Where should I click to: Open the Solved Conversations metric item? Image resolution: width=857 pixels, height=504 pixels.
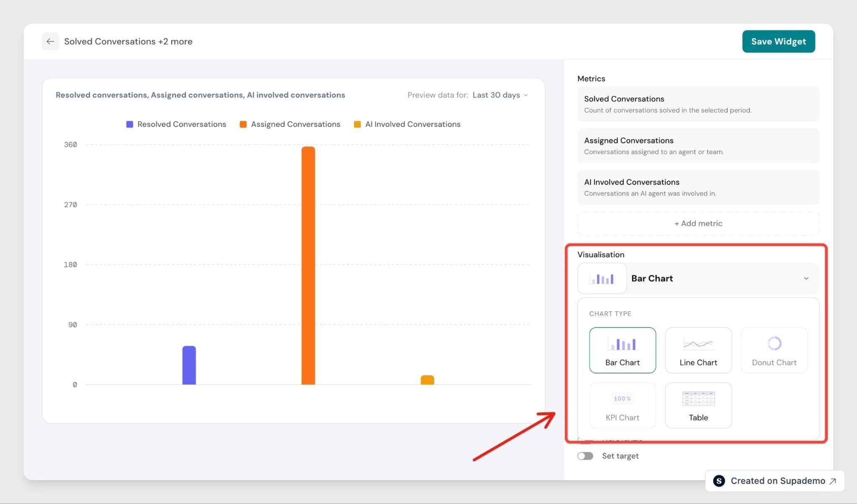click(x=698, y=104)
